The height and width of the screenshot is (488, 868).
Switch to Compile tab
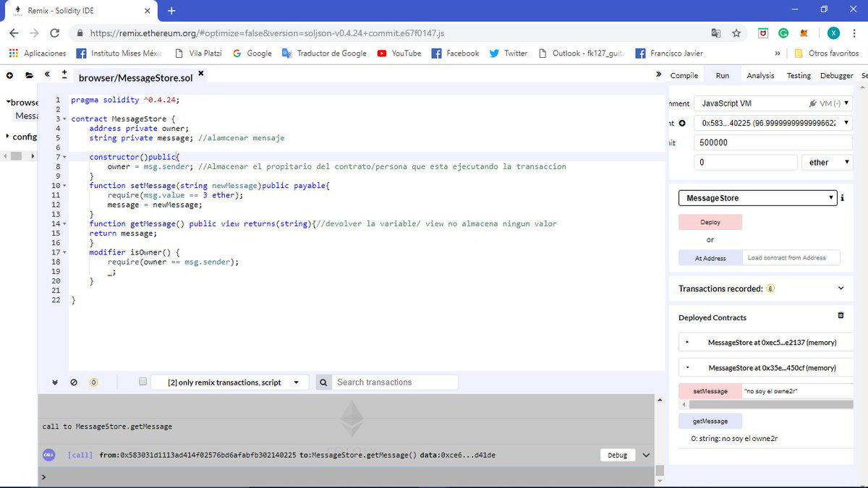click(684, 75)
